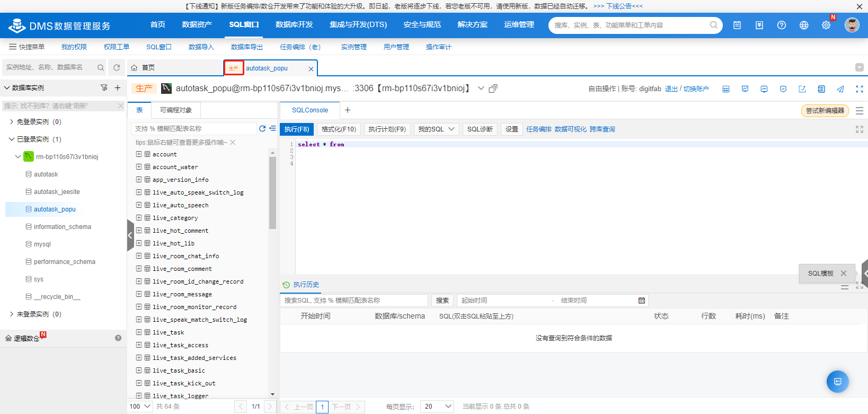Collapse 已登录实例 (1) group

[x=12, y=139]
